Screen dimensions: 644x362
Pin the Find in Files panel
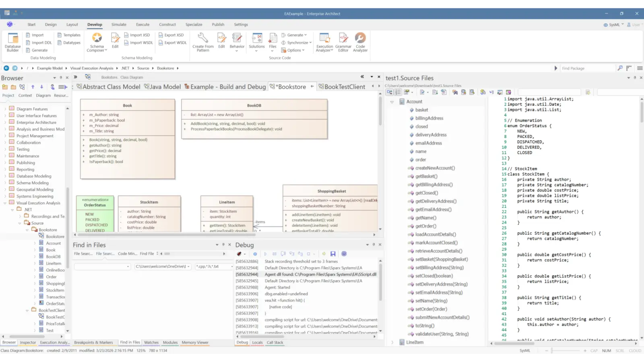click(223, 244)
